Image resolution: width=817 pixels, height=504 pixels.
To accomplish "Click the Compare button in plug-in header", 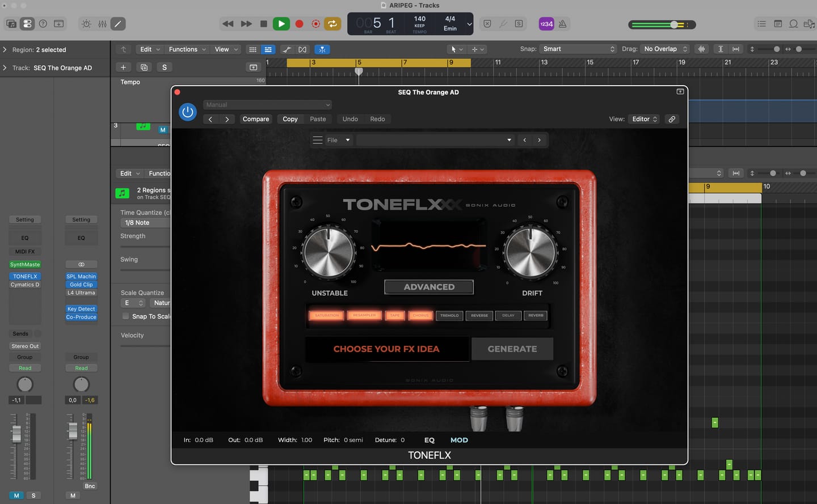I will tap(256, 119).
